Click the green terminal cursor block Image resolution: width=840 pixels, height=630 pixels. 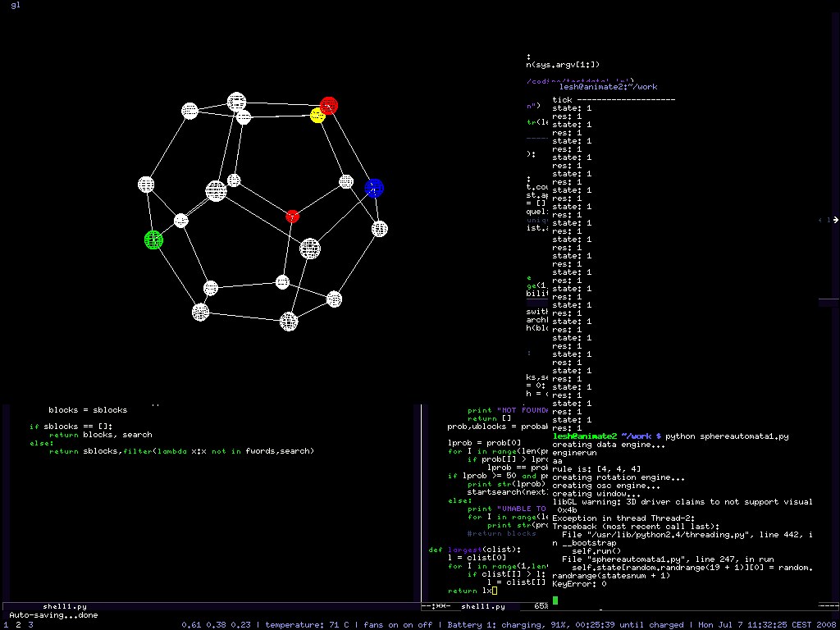[555, 600]
